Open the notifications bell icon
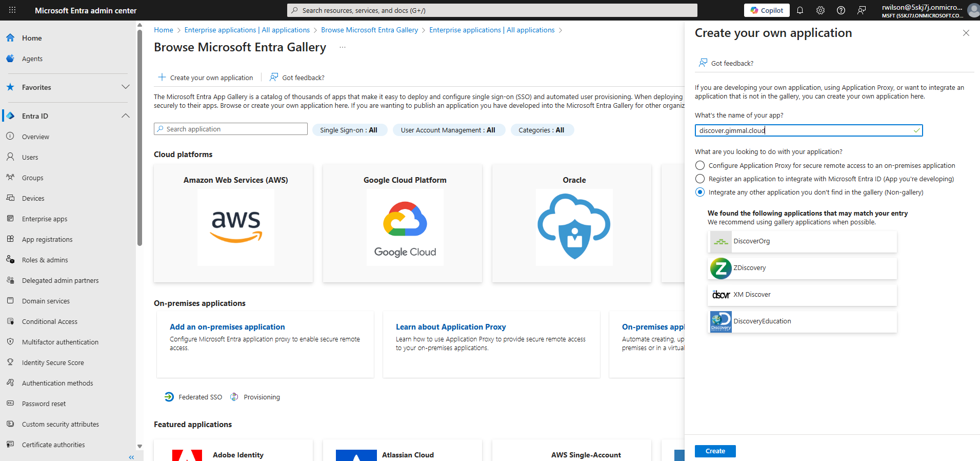The height and width of the screenshot is (461, 980). coord(799,10)
